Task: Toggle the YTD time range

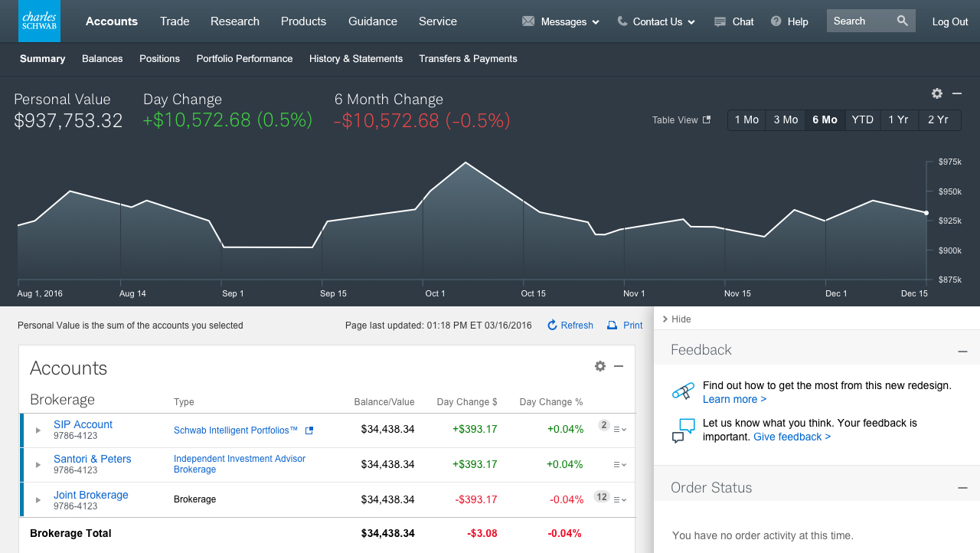Action: [x=862, y=119]
